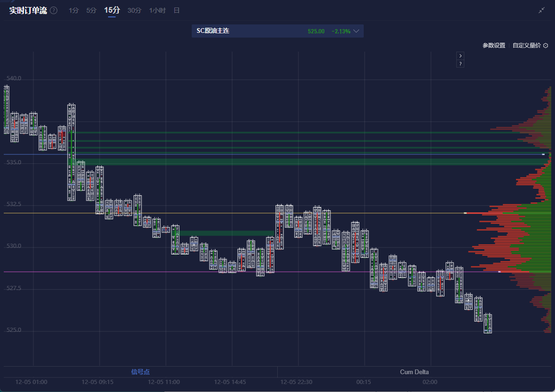The height and width of the screenshot is (392, 555).
Task: Click the 12-05 01:00 time label
Action: (31, 382)
